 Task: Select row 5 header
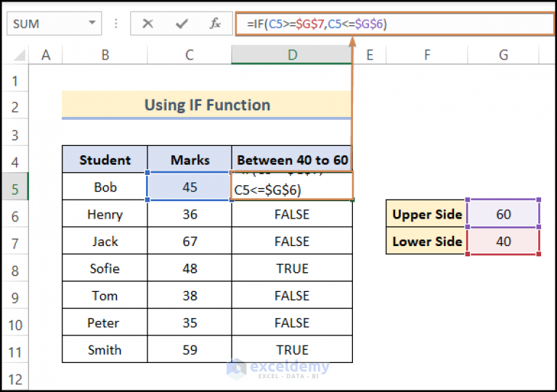(15, 187)
